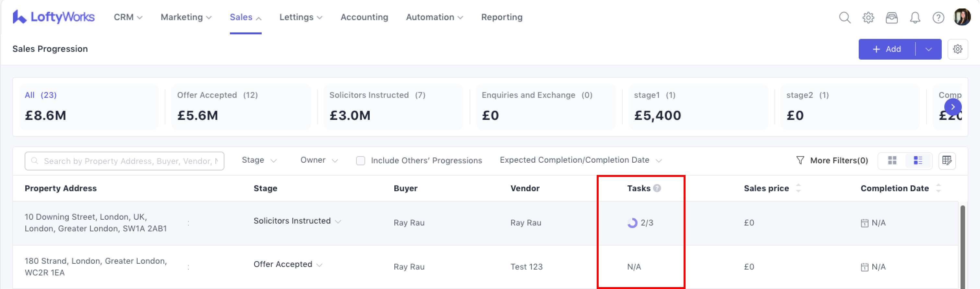This screenshot has height=289, width=980.
Task: Click the help question mark icon
Action: (x=938, y=17)
